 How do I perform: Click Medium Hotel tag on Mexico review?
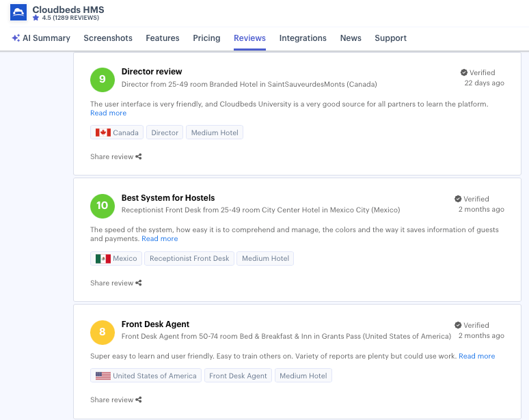265,259
